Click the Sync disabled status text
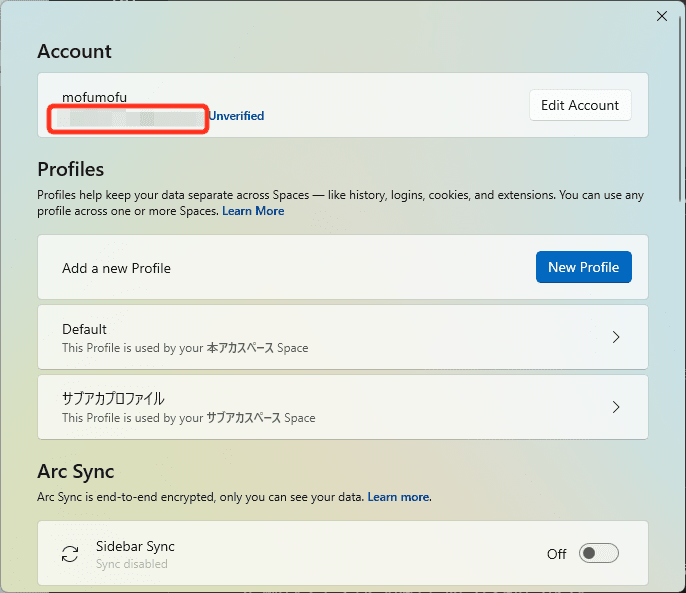This screenshot has height=593, width=686. (132, 564)
